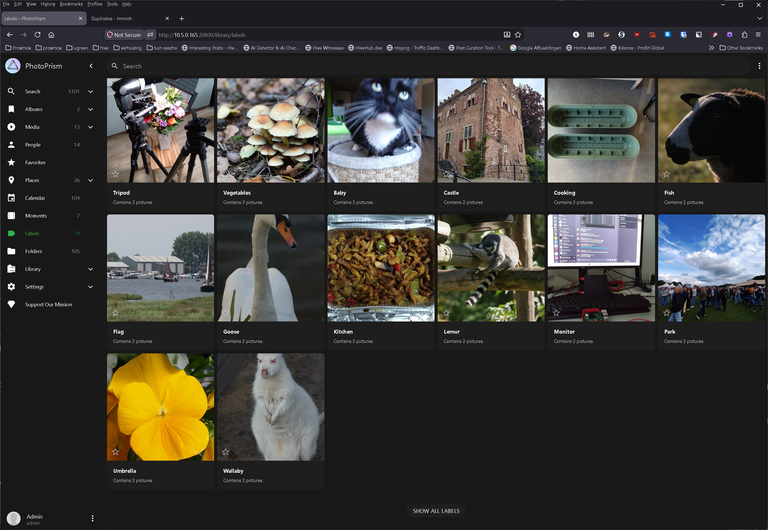Switch to the Duplicates - Immich tab
The image size is (768, 530).
pyautogui.click(x=130, y=19)
